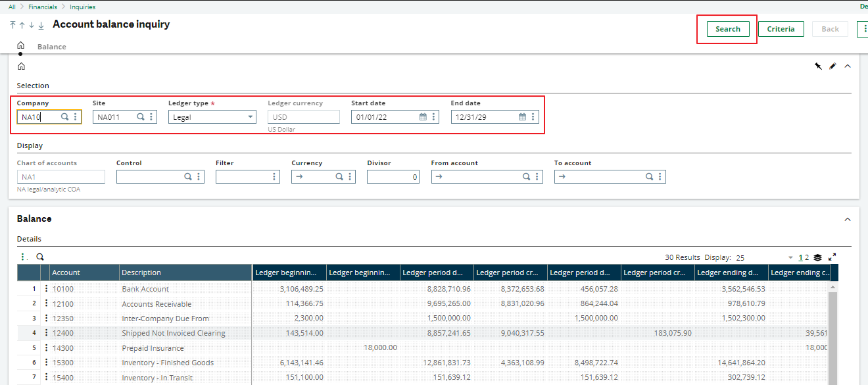
Task: Click the layers icon near page numbers
Action: [x=817, y=257]
